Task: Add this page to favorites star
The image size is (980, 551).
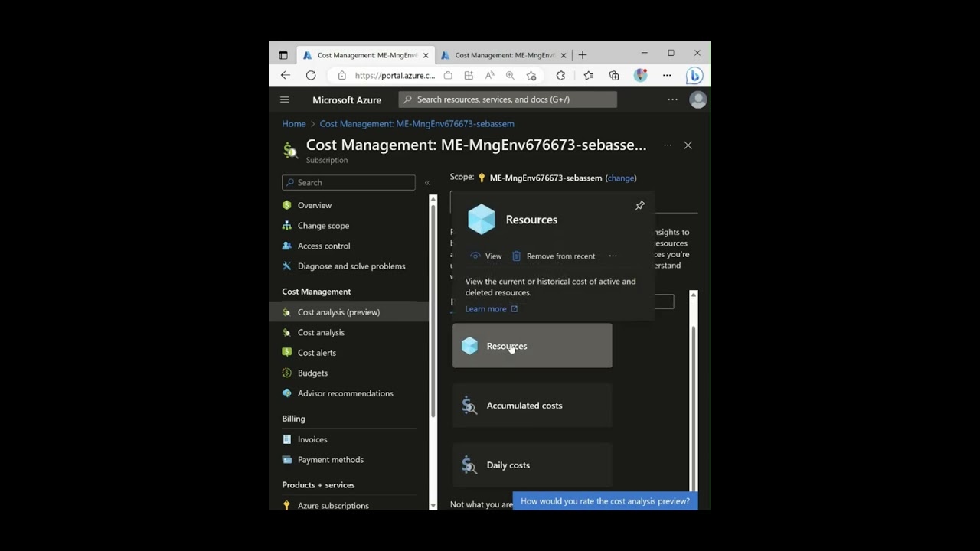Action: pos(531,75)
